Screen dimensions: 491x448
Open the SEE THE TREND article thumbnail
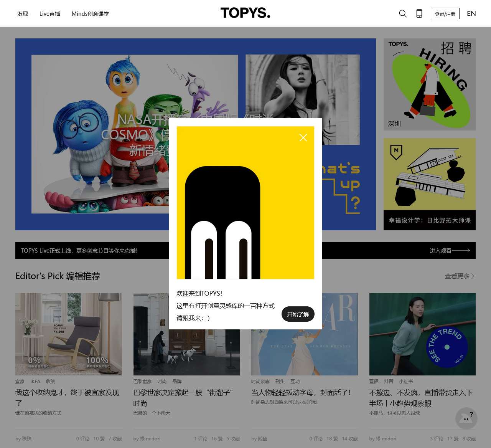click(x=422, y=334)
